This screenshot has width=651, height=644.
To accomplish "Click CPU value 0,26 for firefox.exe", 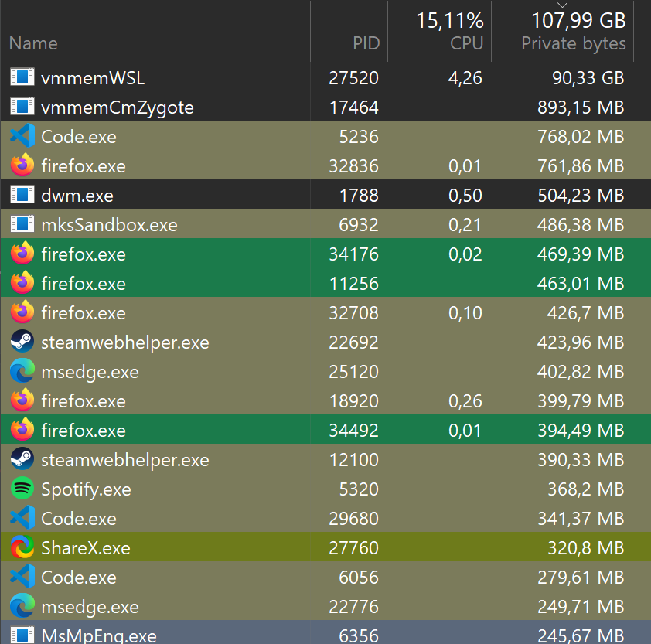I will 465,401.
